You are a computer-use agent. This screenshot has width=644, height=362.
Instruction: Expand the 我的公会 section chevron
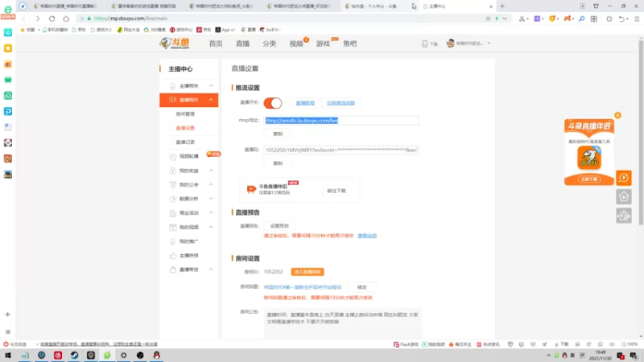211,185
